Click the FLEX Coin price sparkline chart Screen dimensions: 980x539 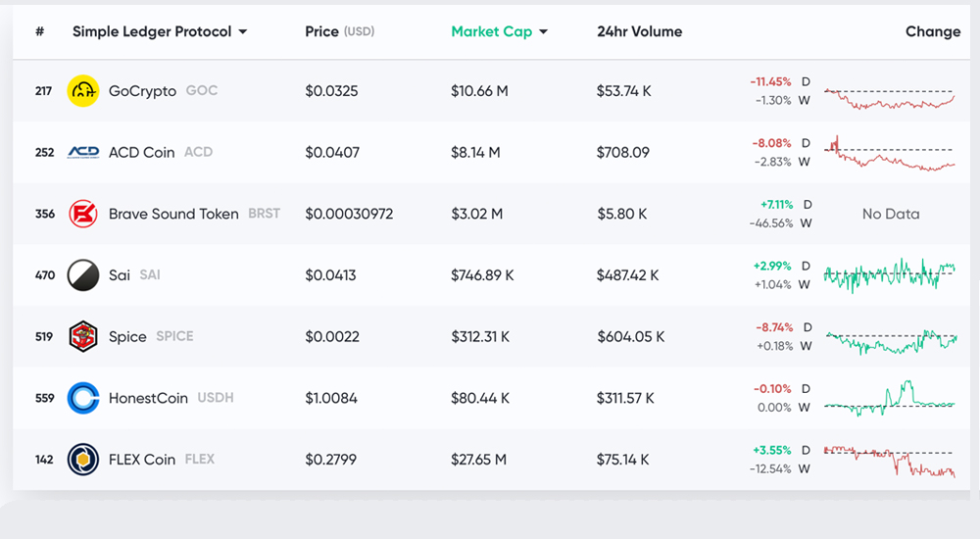890,462
